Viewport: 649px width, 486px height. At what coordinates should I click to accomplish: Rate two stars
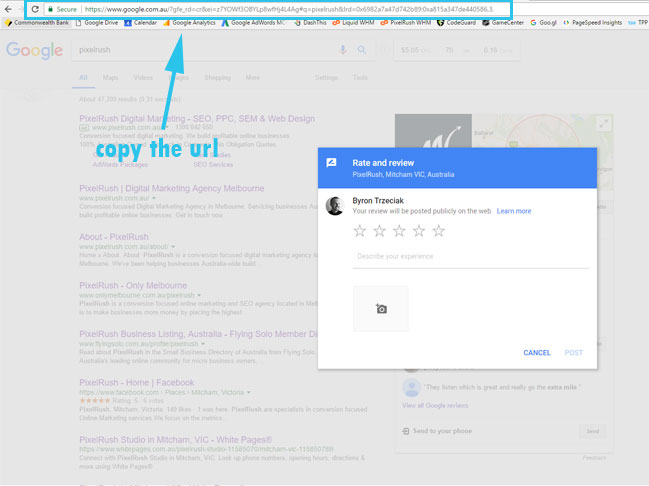pos(380,231)
